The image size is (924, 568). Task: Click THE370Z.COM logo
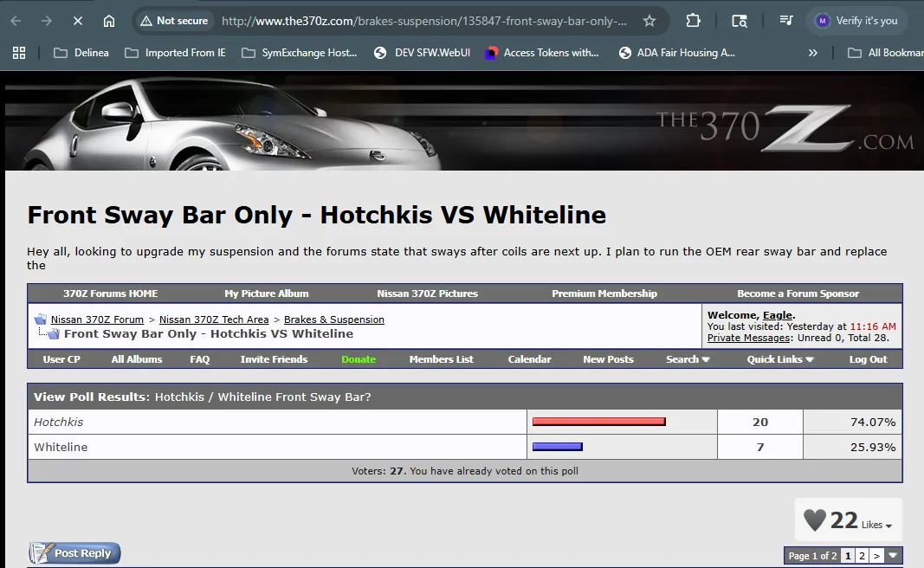click(785, 128)
